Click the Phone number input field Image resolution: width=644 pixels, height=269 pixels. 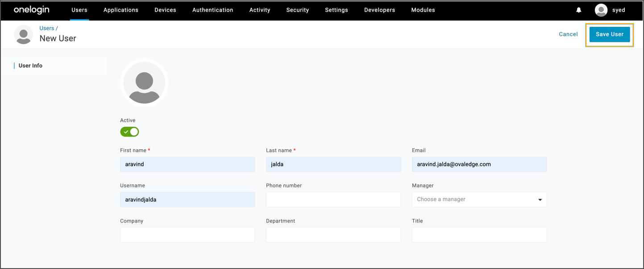click(333, 200)
